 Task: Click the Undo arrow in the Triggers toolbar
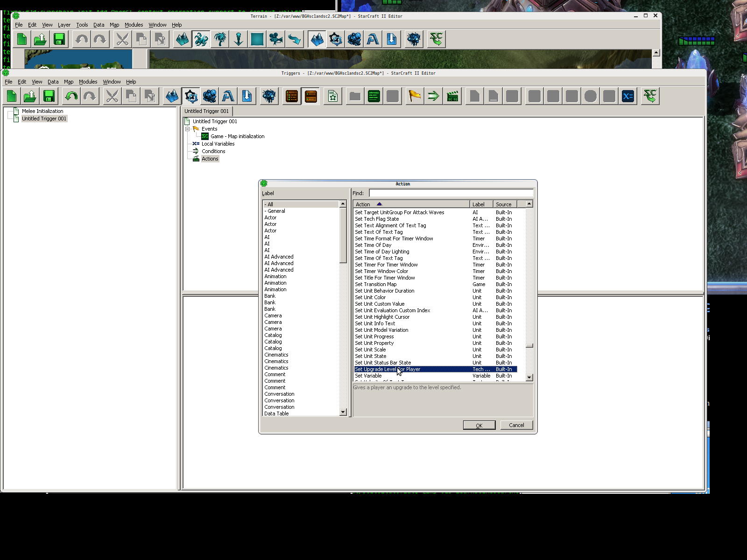71,96
